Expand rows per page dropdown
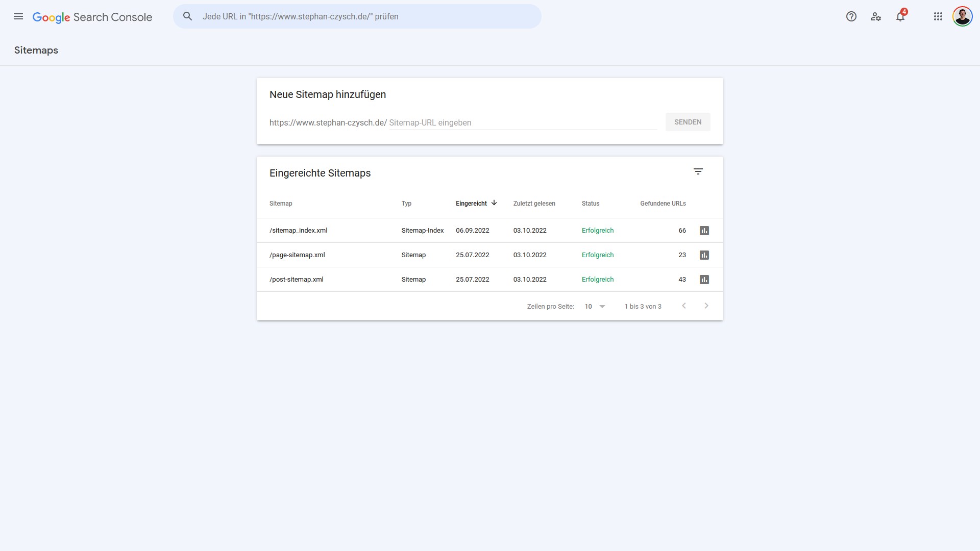Image resolution: width=980 pixels, height=551 pixels. coord(595,307)
